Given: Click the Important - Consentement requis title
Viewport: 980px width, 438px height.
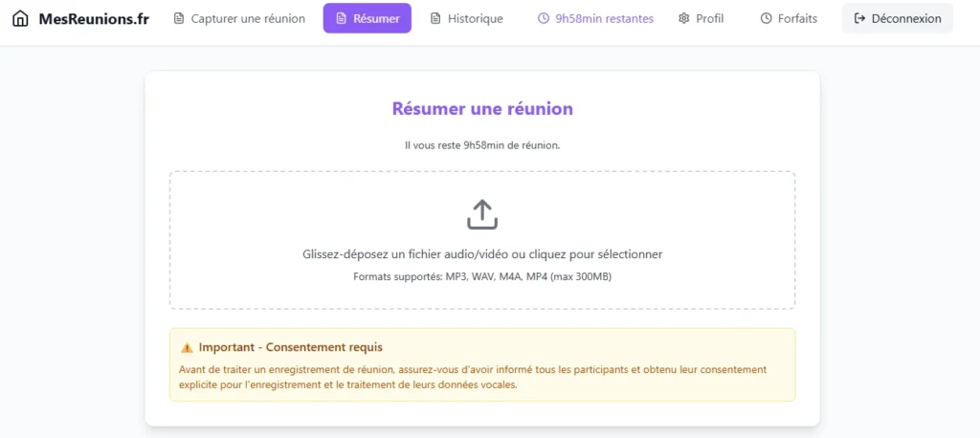Looking at the screenshot, I should pyautogui.click(x=291, y=347).
